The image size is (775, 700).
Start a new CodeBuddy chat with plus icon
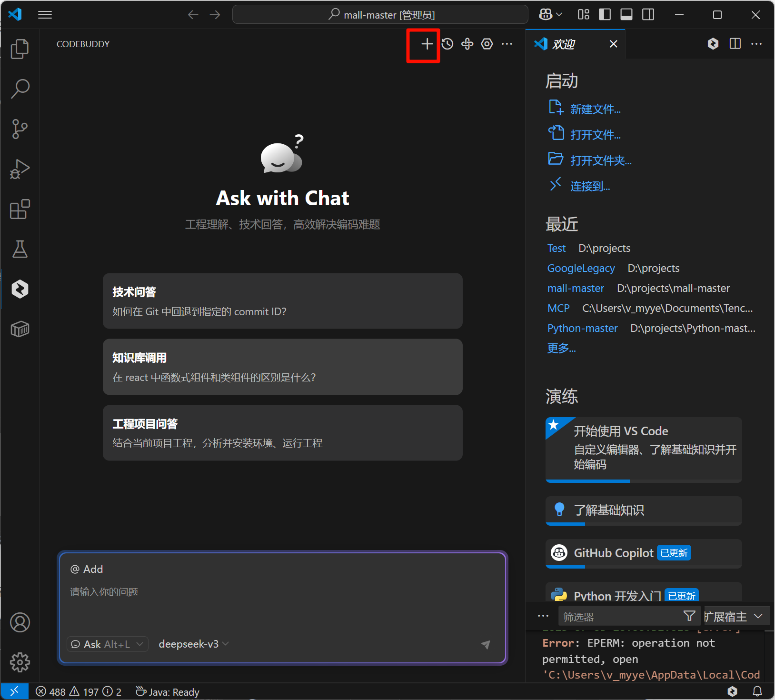(427, 44)
